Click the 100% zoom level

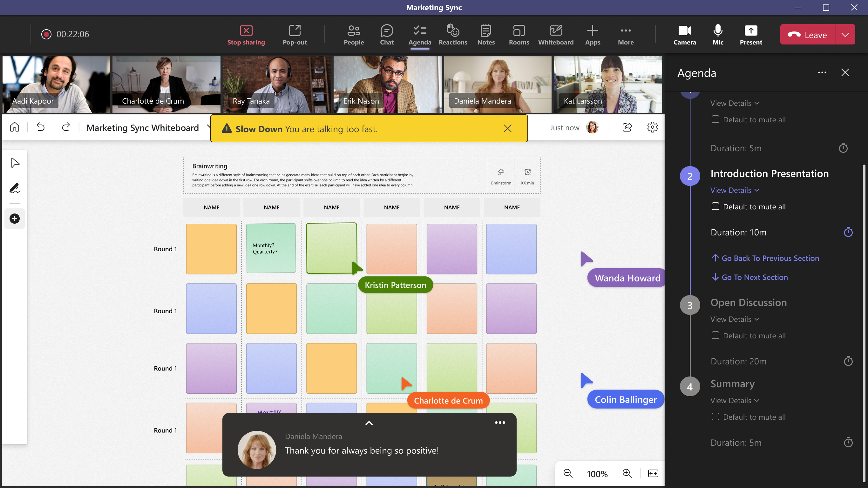597,474
